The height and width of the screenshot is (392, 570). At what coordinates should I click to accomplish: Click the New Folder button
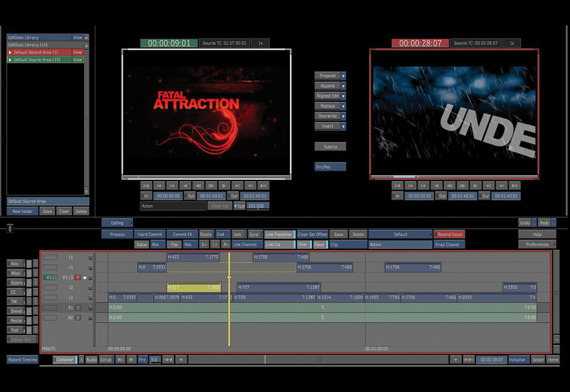[23, 211]
